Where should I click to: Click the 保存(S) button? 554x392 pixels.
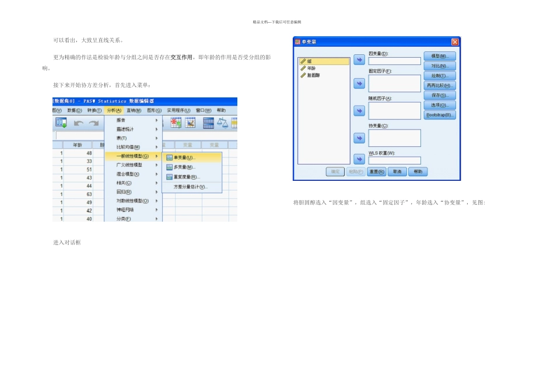point(440,95)
